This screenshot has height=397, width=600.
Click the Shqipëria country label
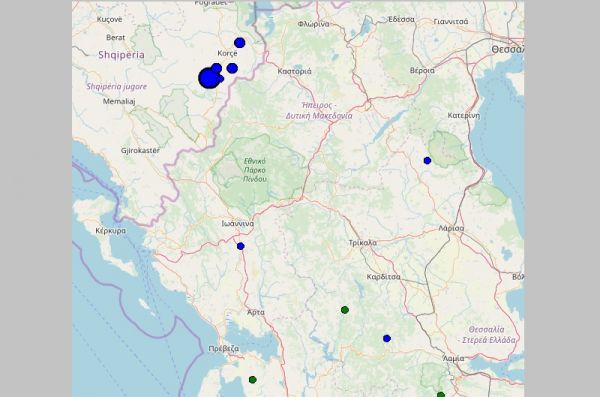[121, 55]
